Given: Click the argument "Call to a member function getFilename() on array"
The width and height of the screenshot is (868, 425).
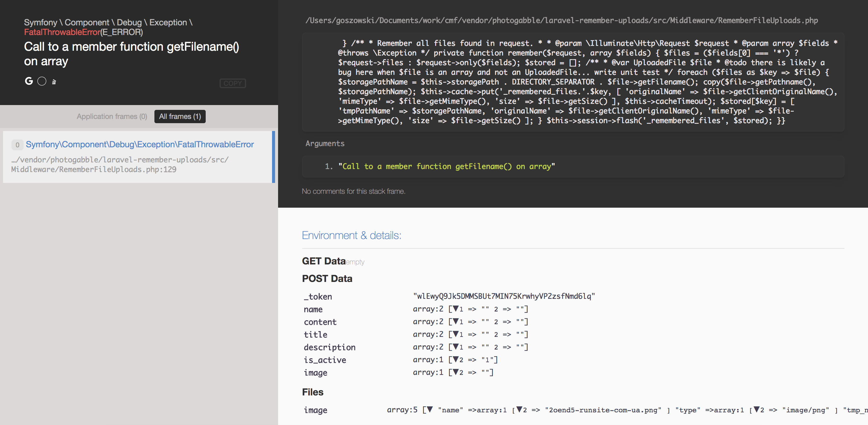Looking at the screenshot, I should (x=446, y=166).
